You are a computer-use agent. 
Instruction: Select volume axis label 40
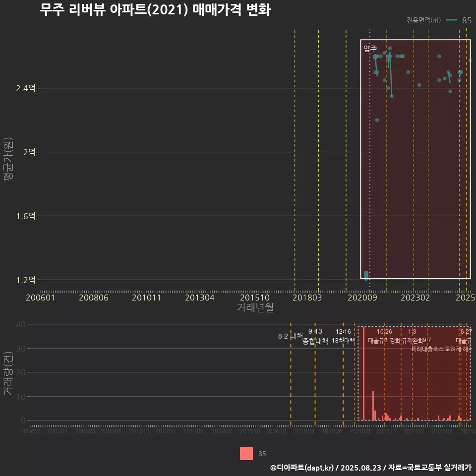click(x=21, y=324)
